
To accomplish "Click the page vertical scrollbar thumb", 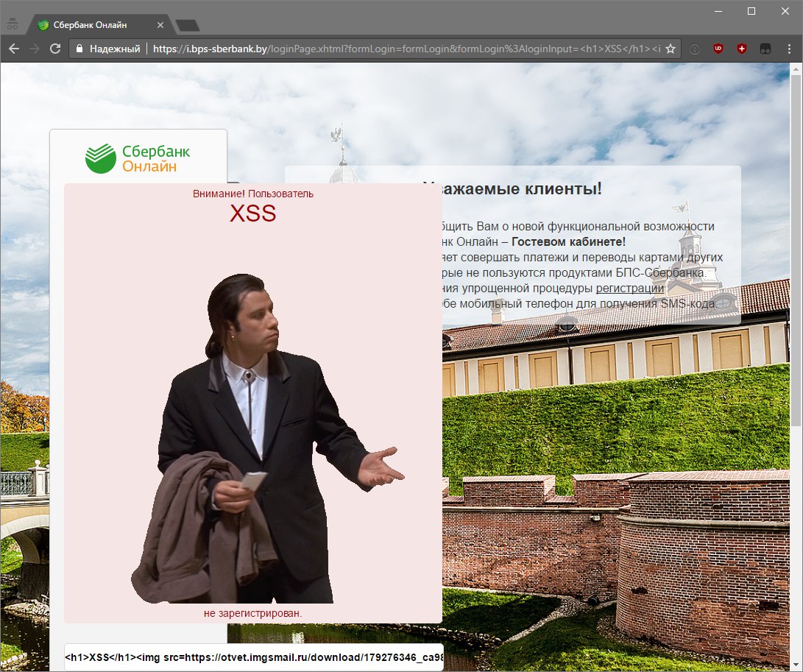I will coord(796,250).
